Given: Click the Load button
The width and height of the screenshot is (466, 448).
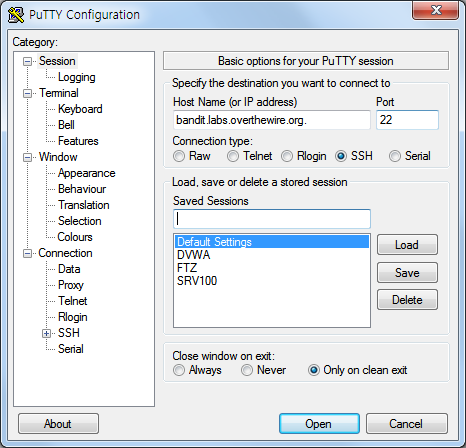Looking at the screenshot, I should tap(407, 245).
